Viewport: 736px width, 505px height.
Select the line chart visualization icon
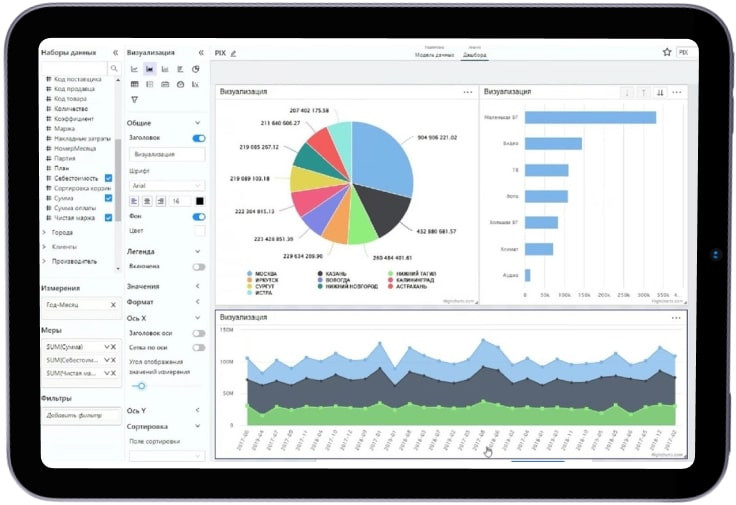pyautogui.click(x=134, y=69)
